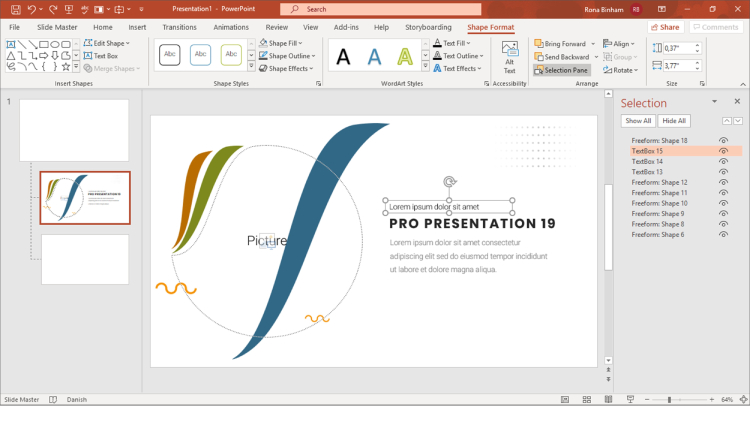
Task: Select the Text Box tool
Action: coord(101,56)
